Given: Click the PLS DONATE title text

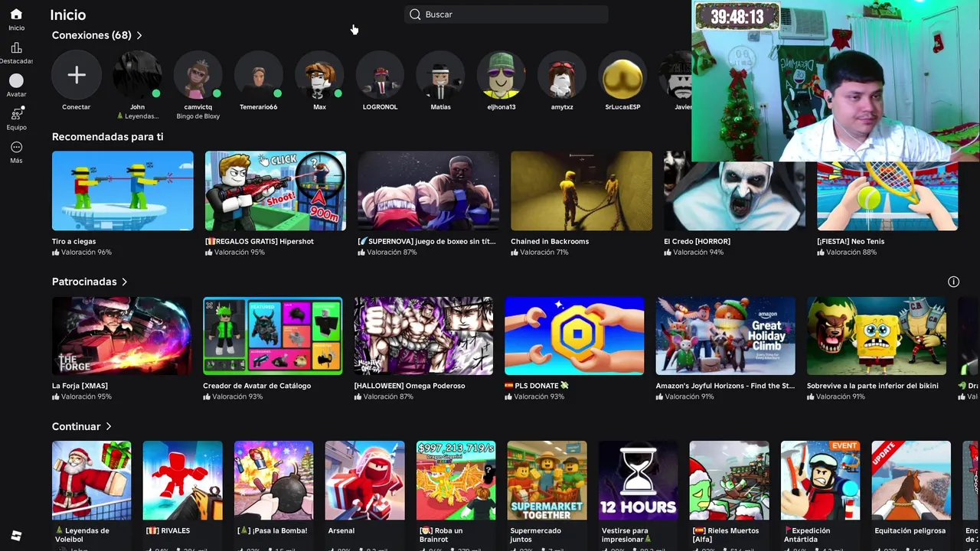Looking at the screenshot, I should (537, 386).
